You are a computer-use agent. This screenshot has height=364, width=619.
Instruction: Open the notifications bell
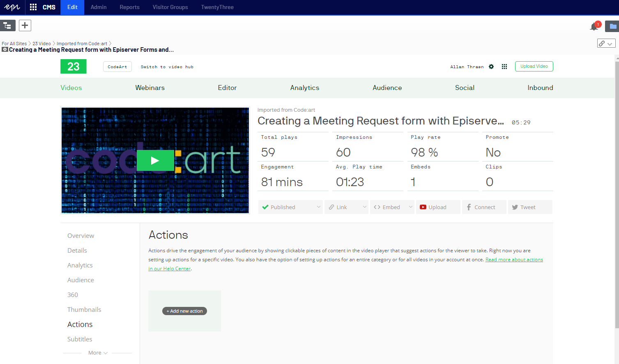[x=594, y=27]
